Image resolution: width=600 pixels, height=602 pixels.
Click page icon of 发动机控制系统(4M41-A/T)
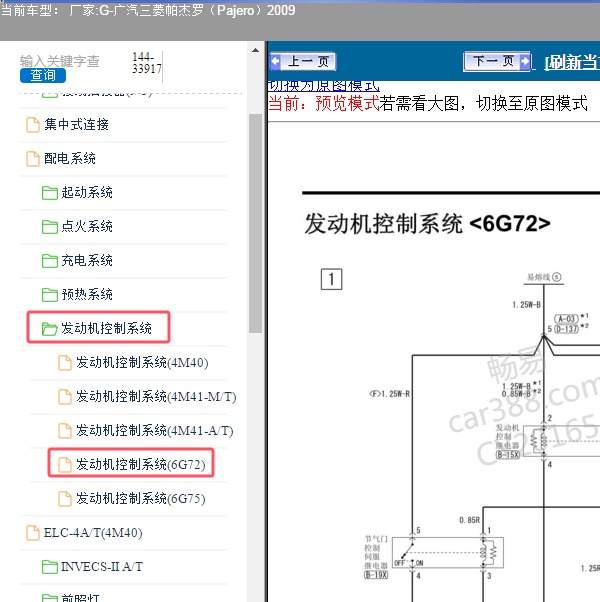point(64,431)
